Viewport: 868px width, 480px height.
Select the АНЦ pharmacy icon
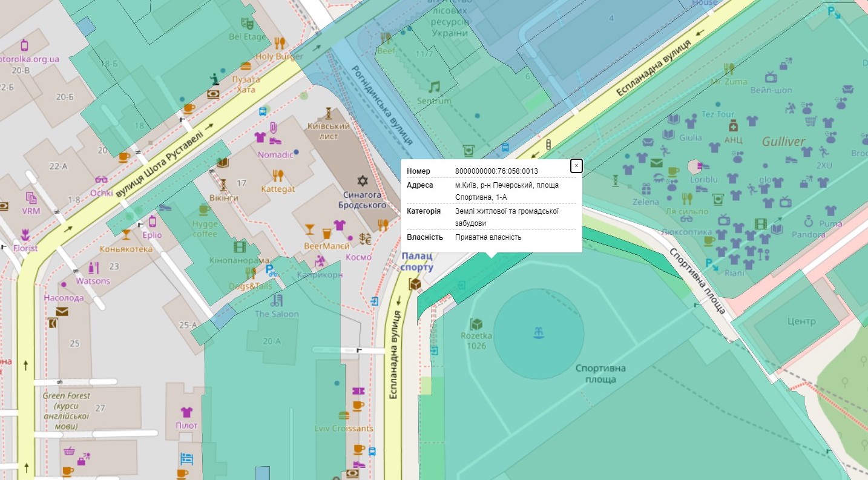pos(733,126)
